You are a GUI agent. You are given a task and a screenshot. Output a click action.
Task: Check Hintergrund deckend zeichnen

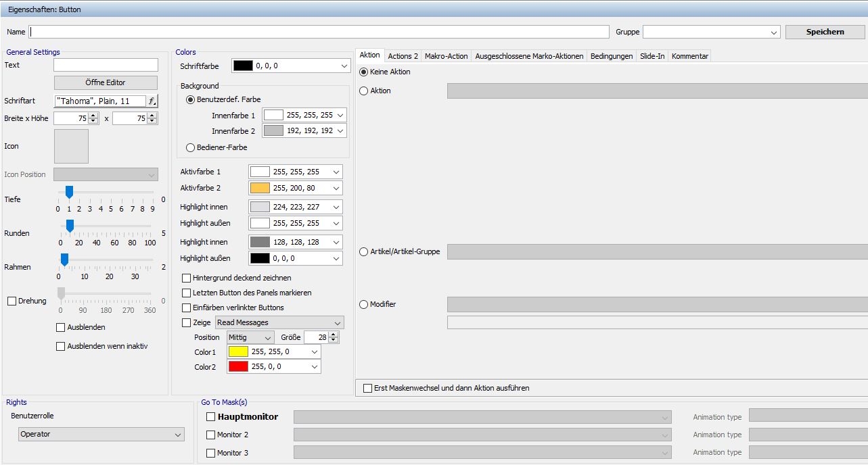pos(187,278)
